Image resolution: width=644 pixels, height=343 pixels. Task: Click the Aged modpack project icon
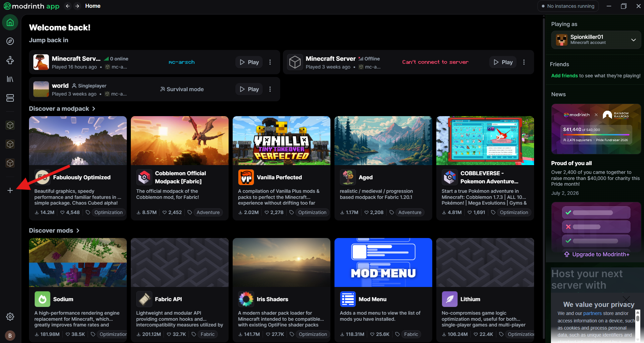348,177
